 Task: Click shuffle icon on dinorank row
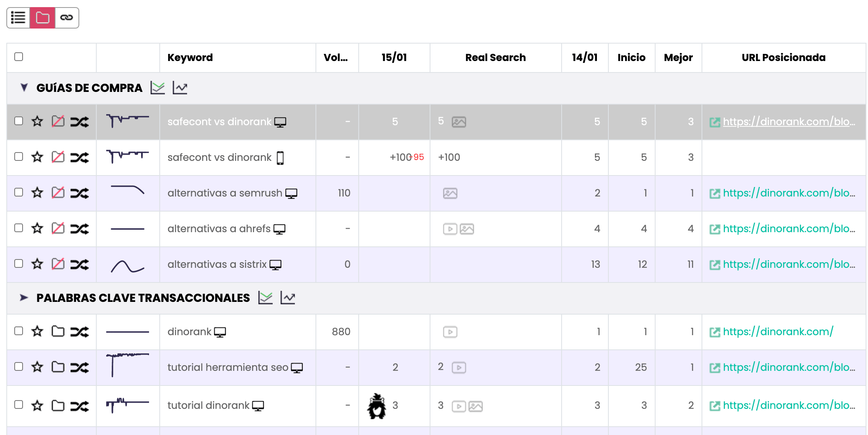pyautogui.click(x=80, y=332)
